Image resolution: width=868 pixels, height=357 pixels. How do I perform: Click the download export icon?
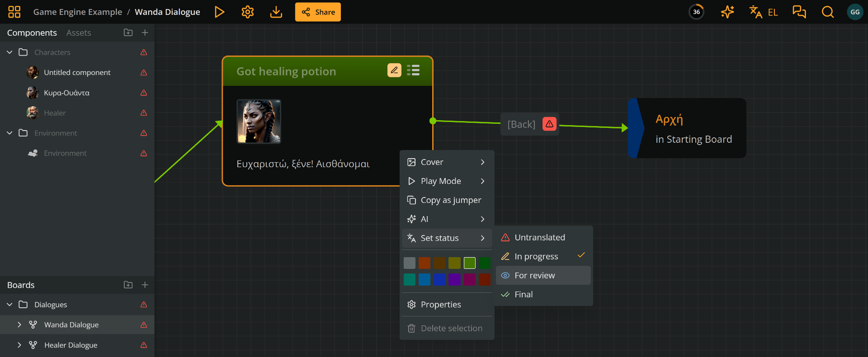pos(276,12)
